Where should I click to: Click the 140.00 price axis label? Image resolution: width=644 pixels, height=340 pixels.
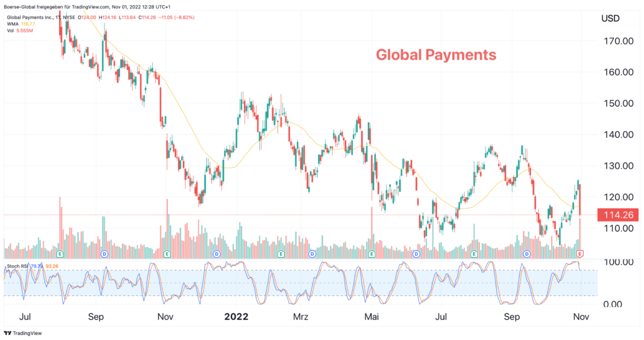[x=619, y=135]
